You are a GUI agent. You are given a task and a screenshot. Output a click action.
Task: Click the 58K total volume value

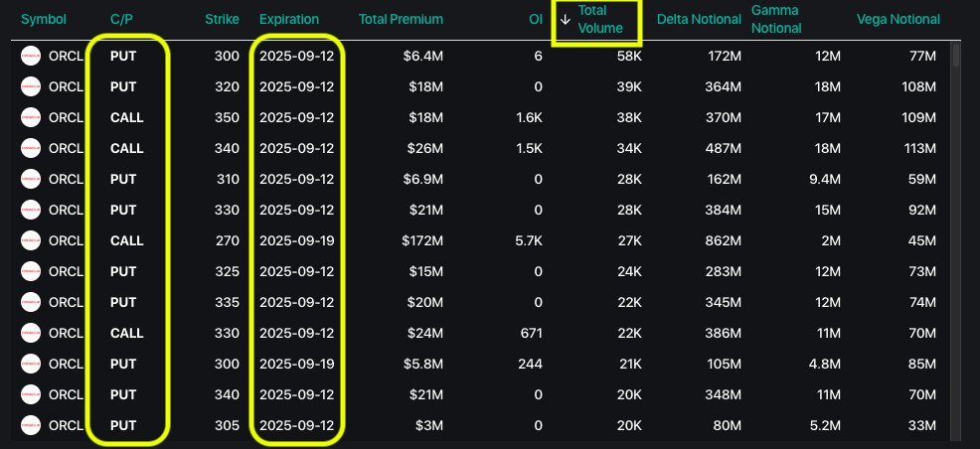coord(630,57)
